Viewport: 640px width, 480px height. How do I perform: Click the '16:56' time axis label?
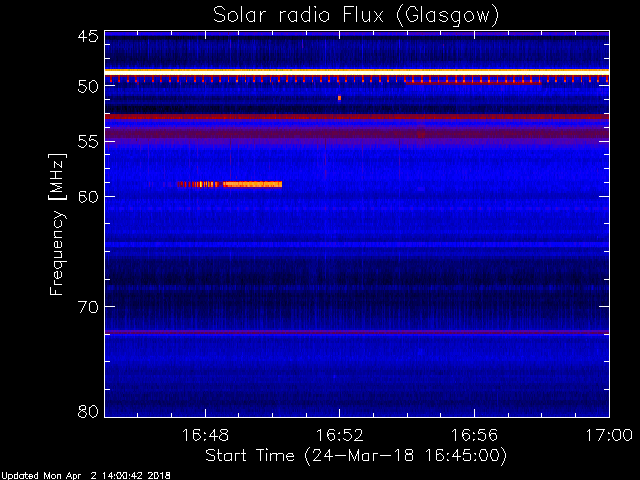coord(474,435)
